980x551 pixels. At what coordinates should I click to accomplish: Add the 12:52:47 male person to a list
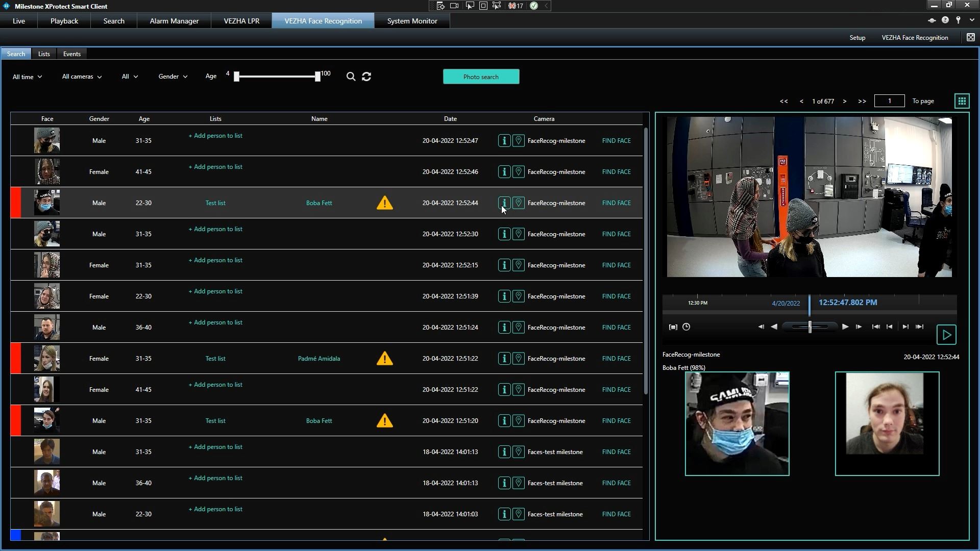pos(215,136)
